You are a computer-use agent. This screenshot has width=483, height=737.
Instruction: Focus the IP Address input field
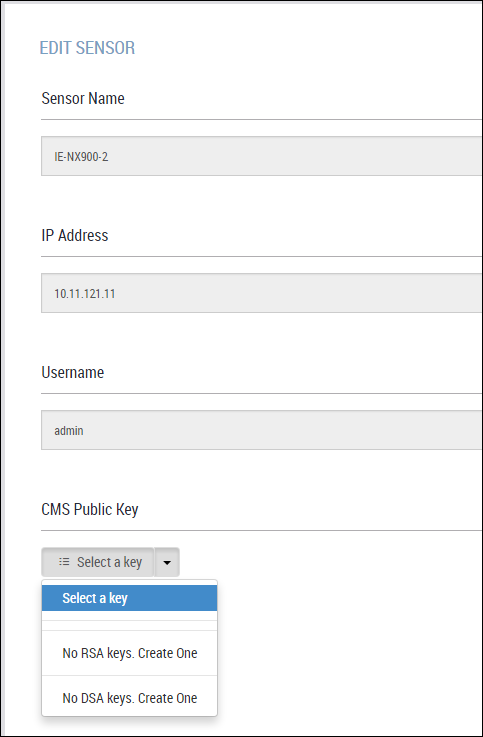click(x=262, y=293)
